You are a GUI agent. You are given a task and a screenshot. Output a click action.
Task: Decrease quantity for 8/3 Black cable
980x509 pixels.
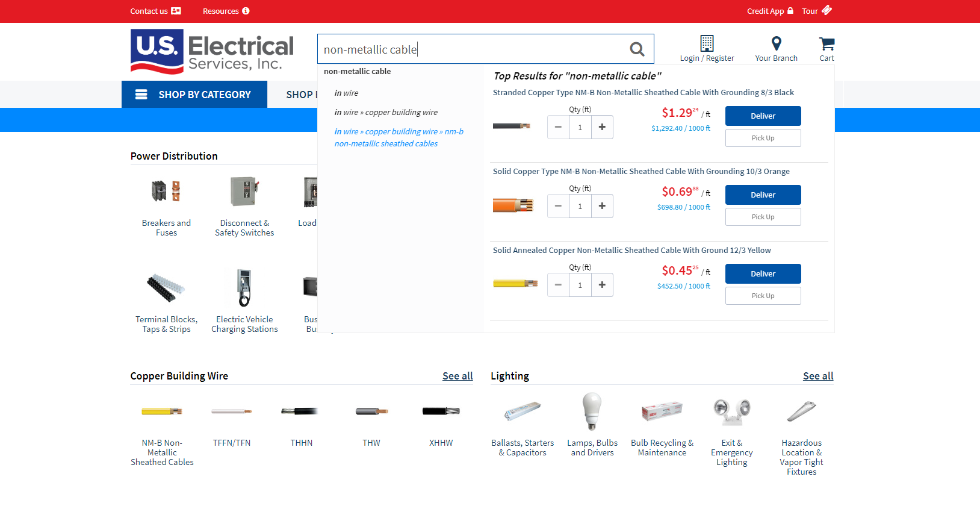(558, 127)
